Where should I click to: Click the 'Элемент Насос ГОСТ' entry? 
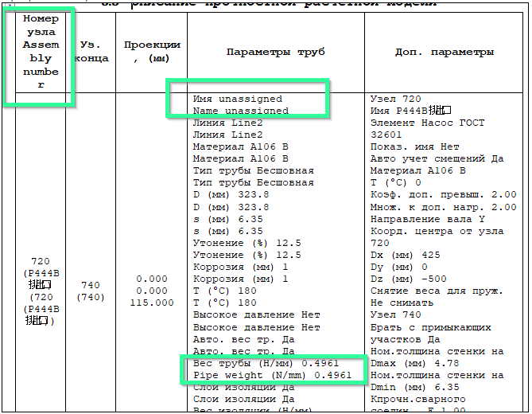pos(427,123)
